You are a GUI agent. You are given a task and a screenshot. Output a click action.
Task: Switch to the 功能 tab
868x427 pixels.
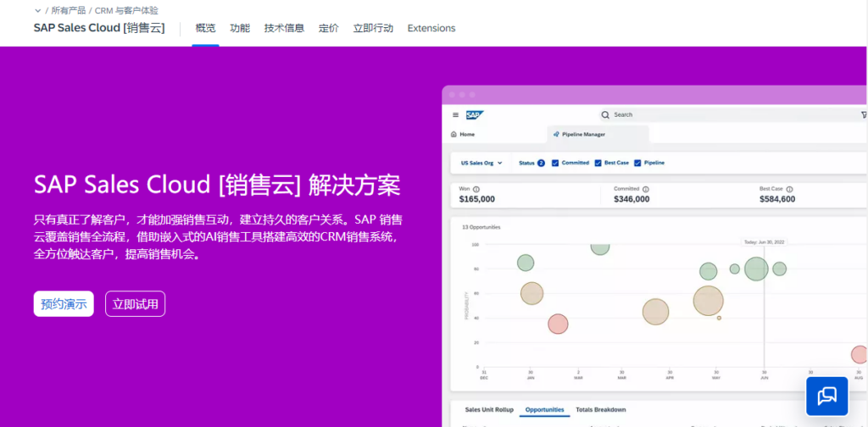pos(240,28)
